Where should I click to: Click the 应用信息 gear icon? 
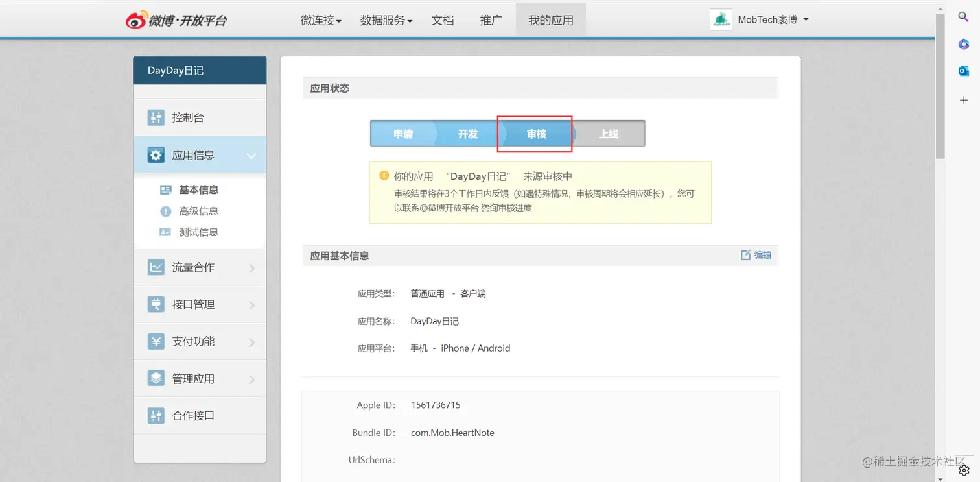tap(156, 154)
